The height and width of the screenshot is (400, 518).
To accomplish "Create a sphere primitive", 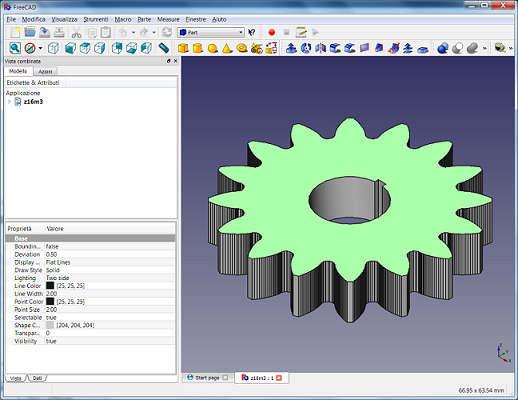I will pyautogui.click(x=212, y=48).
